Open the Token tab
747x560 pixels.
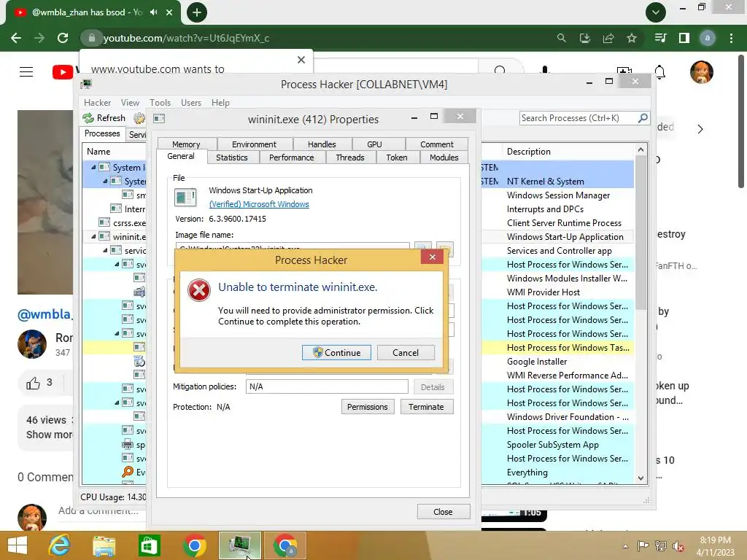(x=397, y=157)
